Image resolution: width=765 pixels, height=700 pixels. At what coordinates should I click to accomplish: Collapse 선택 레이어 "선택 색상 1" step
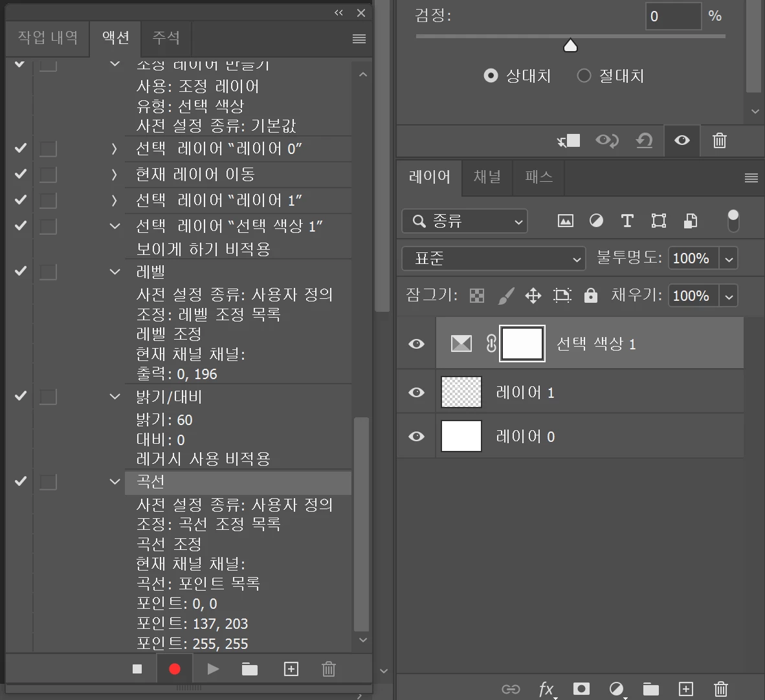[x=115, y=226]
